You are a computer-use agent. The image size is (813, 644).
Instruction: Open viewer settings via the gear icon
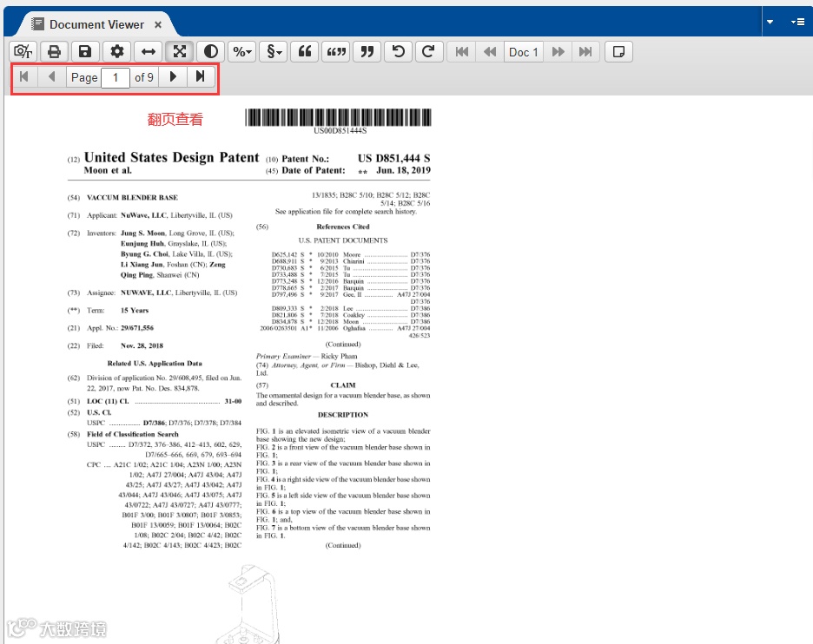click(x=117, y=52)
